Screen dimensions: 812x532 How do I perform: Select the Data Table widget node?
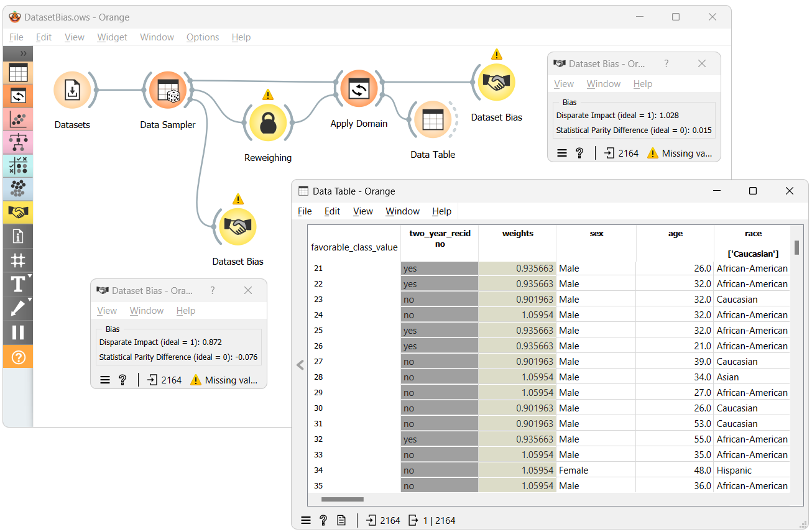433,119
